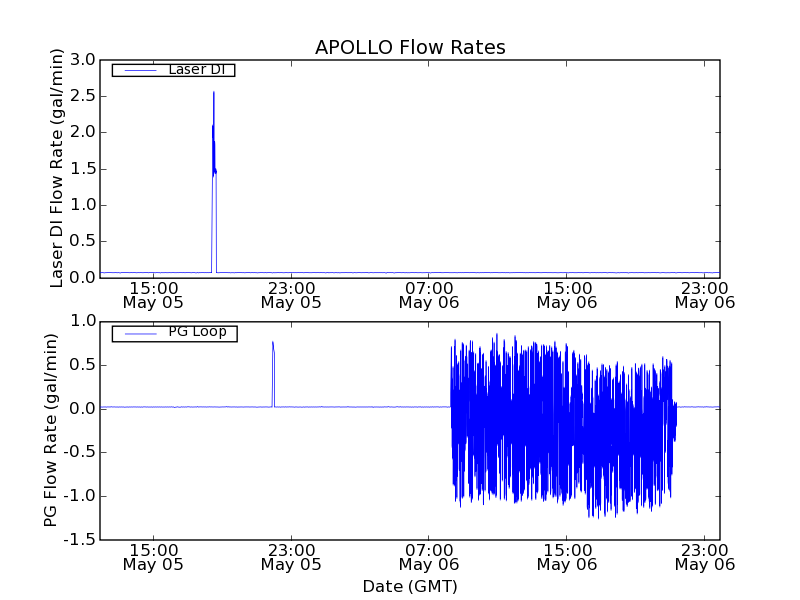The width and height of the screenshot is (800, 600).
Task: Click the -1.5 tick on PG Flow axis
Action: [81, 539]
